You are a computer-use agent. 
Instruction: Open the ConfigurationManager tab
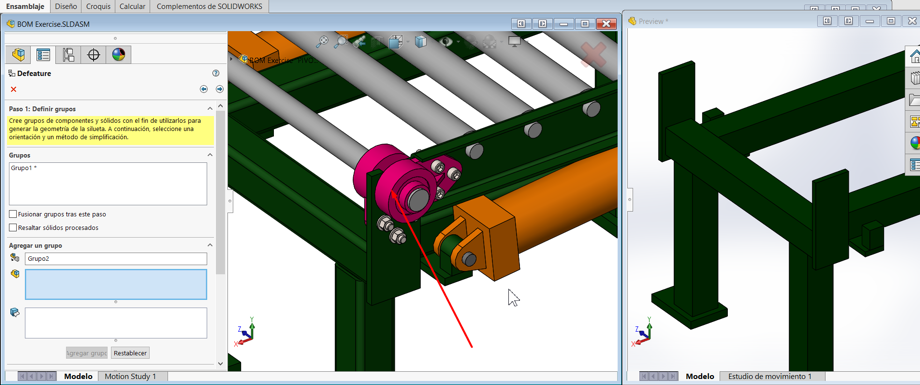point(69,55)
